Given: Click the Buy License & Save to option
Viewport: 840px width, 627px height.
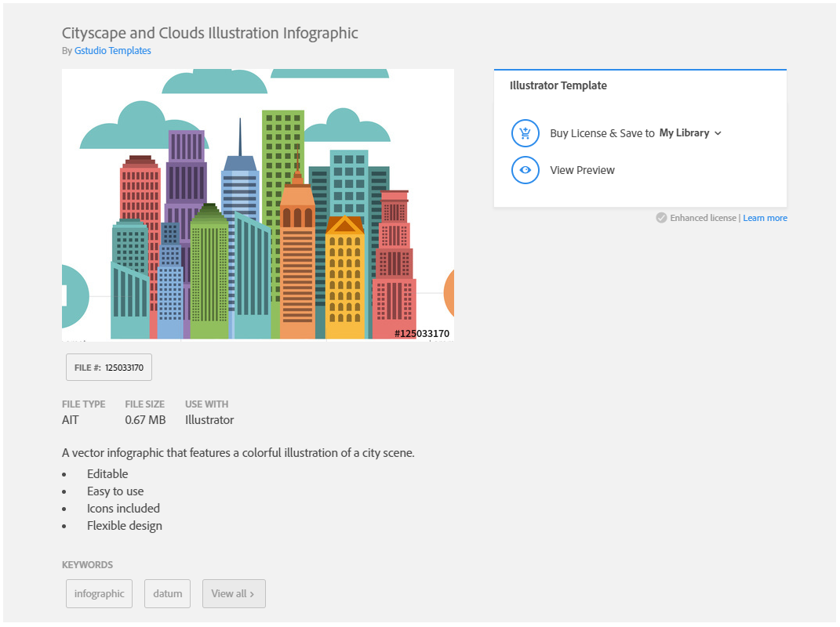Looking at the screenshot, I should (603, 132).
